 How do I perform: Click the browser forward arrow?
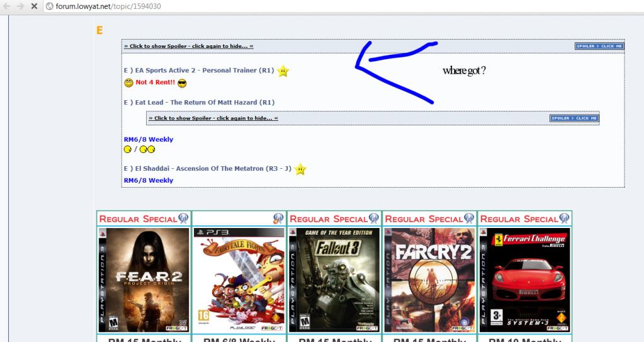pyautogui.click(x=20, y=6)
